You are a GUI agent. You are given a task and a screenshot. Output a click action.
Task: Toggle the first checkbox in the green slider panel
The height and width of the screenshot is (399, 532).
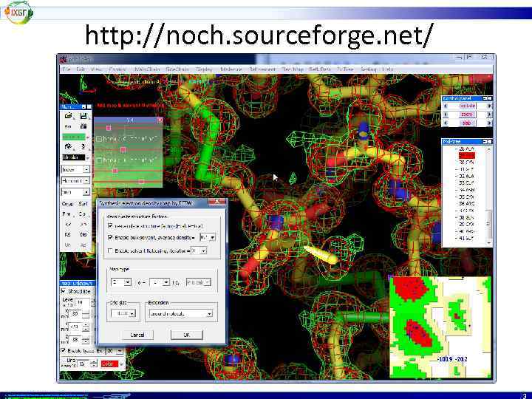pos(99,138)
